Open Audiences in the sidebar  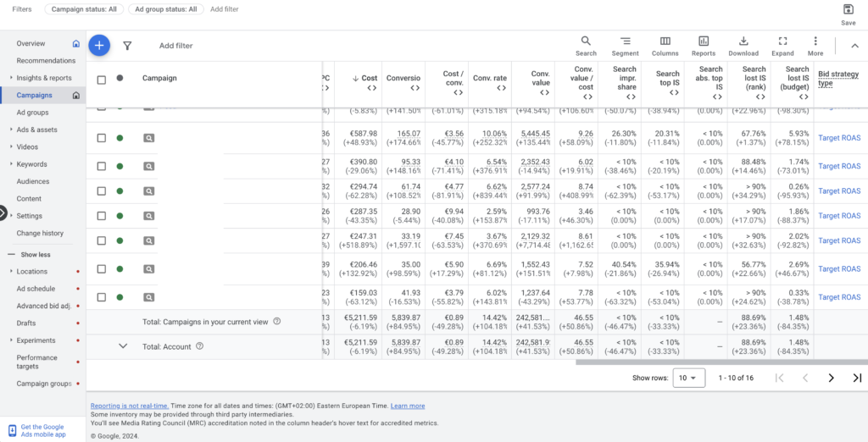coord(33,181)
